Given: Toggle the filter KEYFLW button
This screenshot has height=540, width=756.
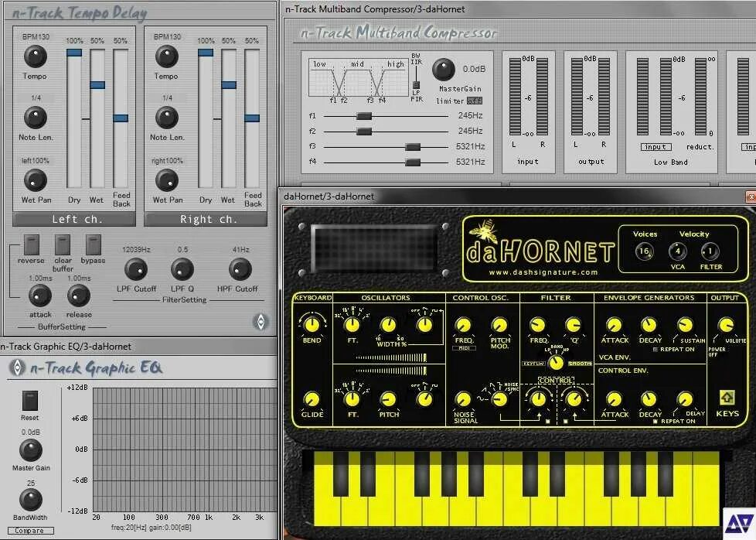Looking at the screenshot, I should (533, 364).
